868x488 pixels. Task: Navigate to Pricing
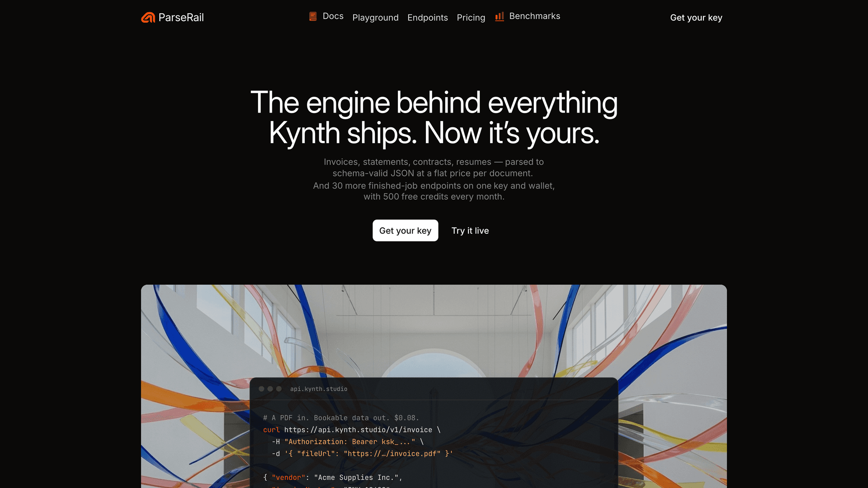coord(471,18)
